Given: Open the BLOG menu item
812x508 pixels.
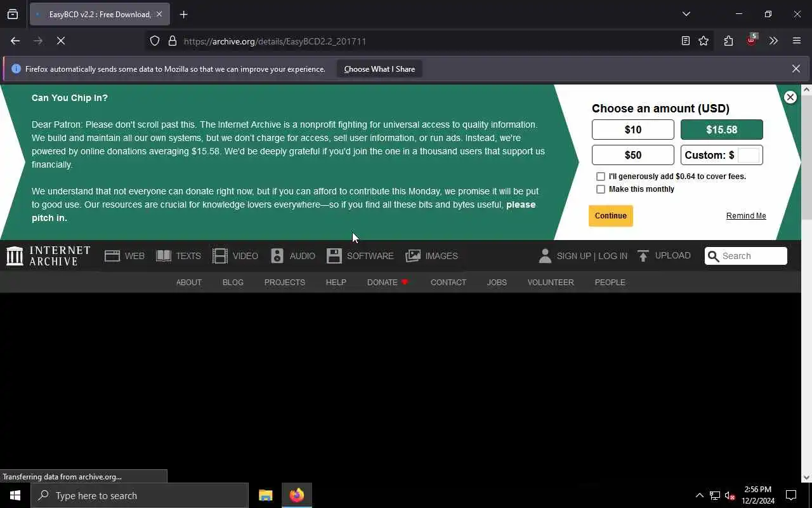Looking at the screenshot, I should (x=233, y=283).
